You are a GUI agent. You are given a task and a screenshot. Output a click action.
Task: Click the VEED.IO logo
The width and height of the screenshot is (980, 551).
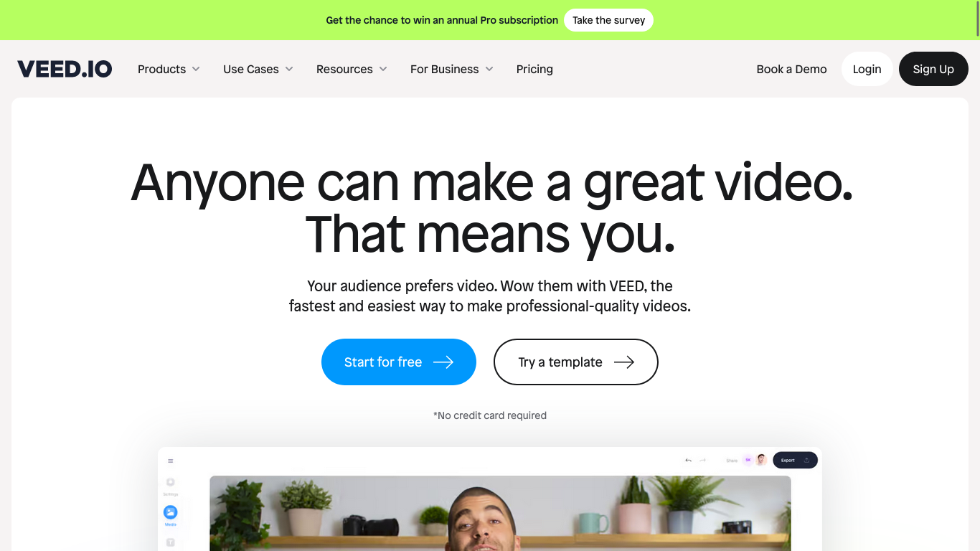(x=65, y=69)
